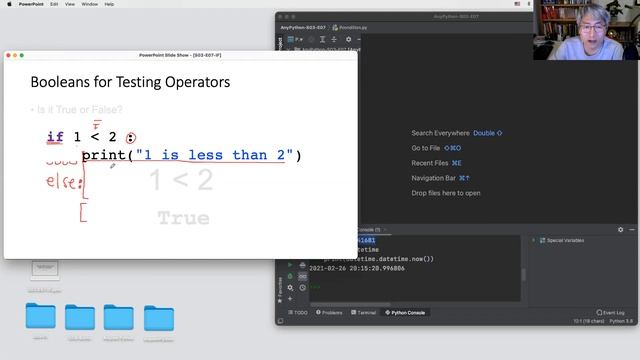Open the Window menu
Screen dimensions: 640x360
[x=89, y=4]
